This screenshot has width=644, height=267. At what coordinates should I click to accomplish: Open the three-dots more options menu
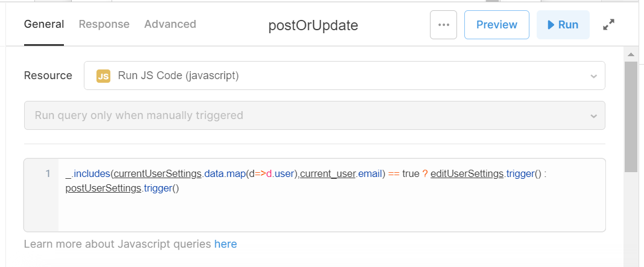click(x=443, y=25)
